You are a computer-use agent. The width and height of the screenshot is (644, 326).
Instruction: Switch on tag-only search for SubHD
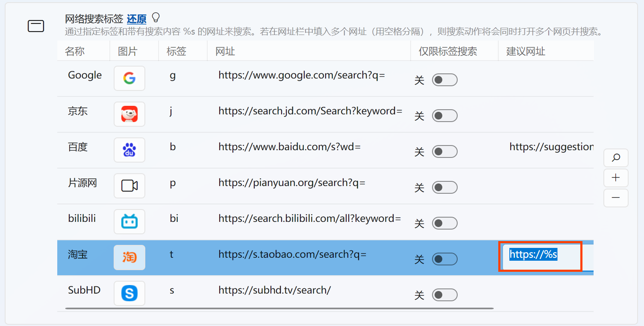(x=444, y=295)
